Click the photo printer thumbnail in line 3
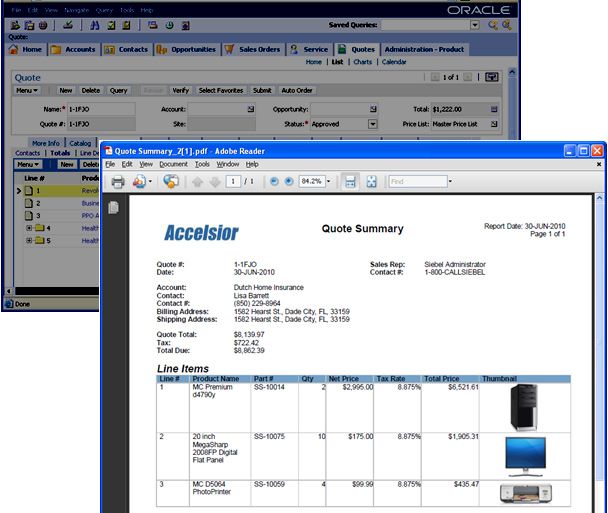 click(526, 493)
